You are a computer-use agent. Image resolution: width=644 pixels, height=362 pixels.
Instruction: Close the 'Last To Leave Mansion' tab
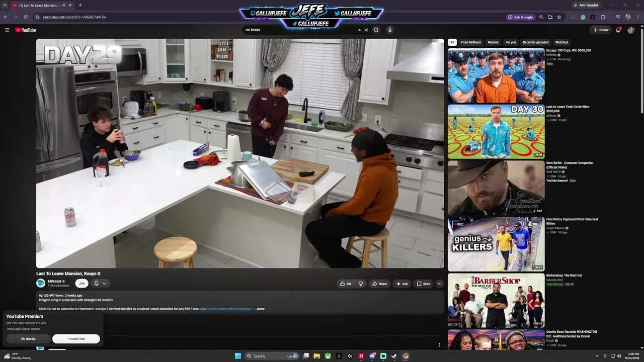point(70,5)
